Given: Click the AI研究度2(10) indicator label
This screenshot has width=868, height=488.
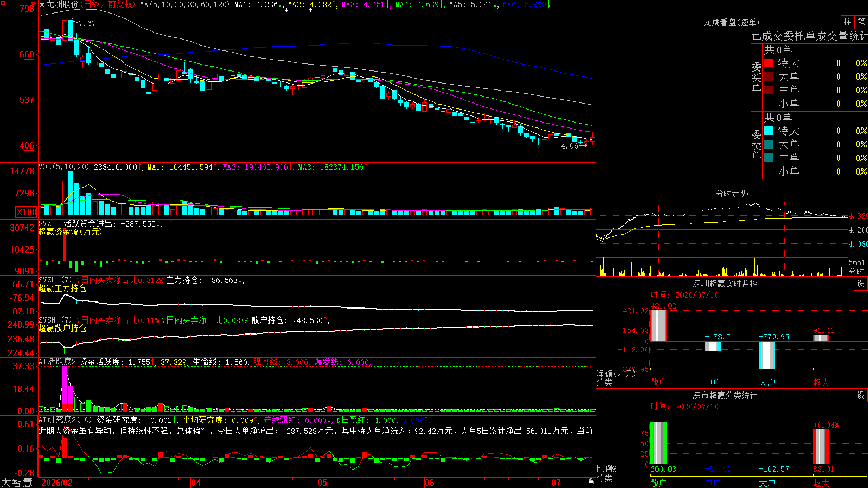Looking at the screenshot, I should (x=66, y=420).
